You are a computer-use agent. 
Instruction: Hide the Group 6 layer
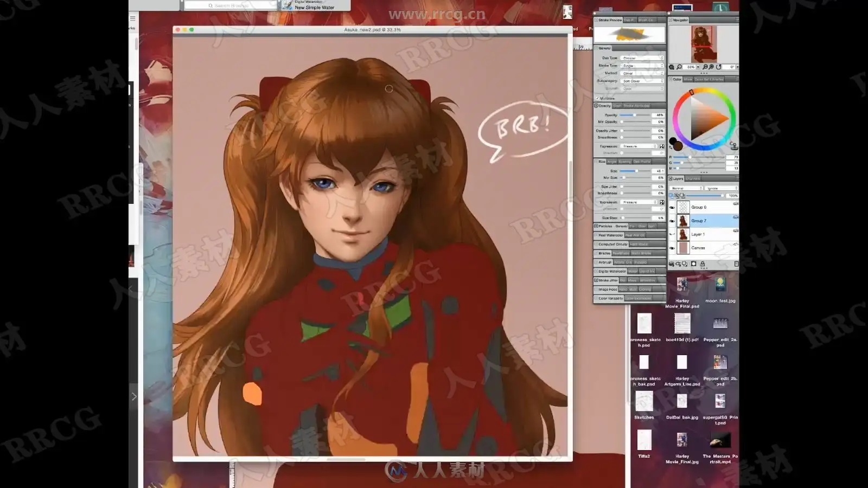672,207
